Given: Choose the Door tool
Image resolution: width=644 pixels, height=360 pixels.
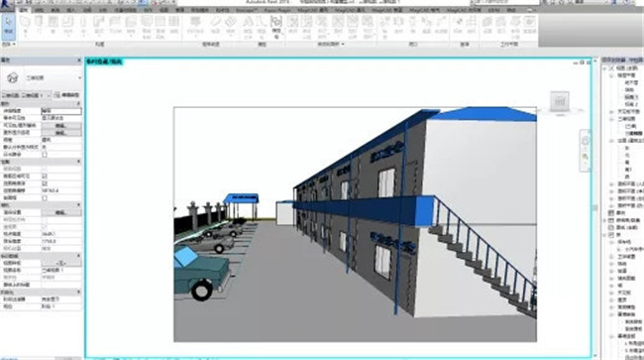Looking at the screenshot, I should [39, 26].
